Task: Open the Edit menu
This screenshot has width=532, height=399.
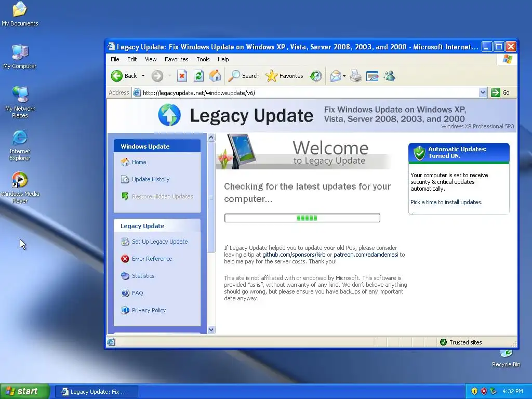Action: [132, 59]
